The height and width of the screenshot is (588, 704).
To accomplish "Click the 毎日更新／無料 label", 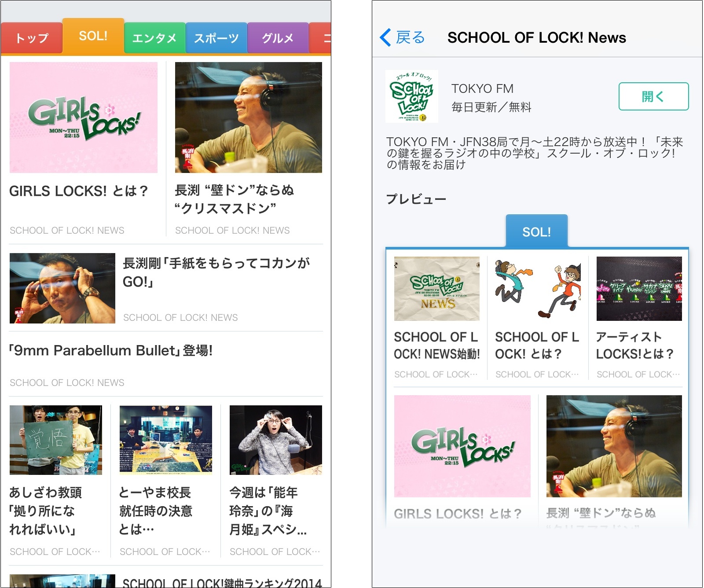I will pyautogui.click(x=491, y=107).
